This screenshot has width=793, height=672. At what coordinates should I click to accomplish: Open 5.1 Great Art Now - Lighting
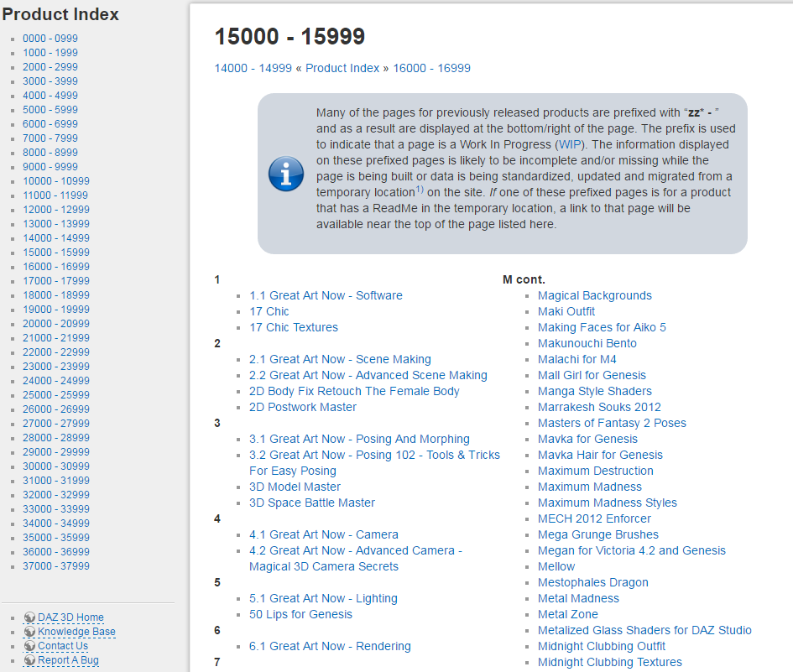click(x=323, y=598)
